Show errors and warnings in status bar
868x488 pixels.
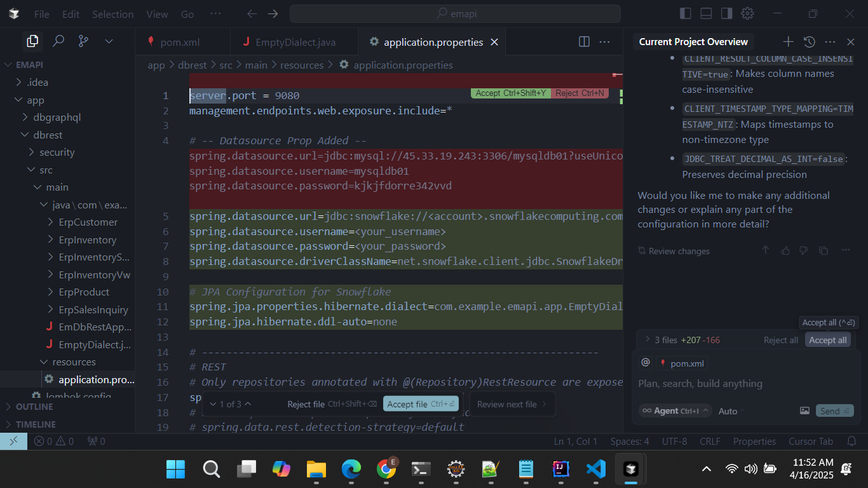54,441
